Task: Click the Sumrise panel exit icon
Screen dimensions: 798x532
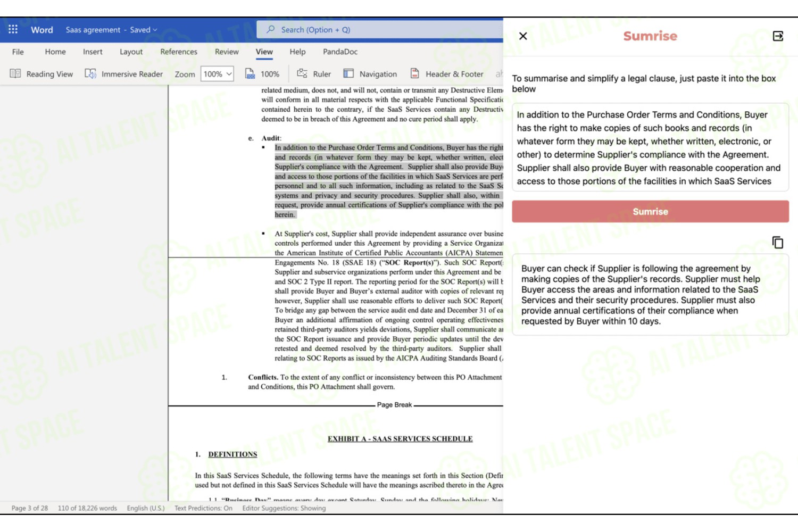Action: [x=778, y=36]
